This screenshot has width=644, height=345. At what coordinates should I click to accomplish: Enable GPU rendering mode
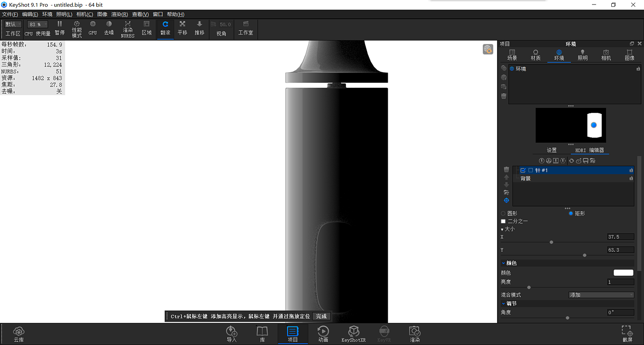click(x=93, y=28)
